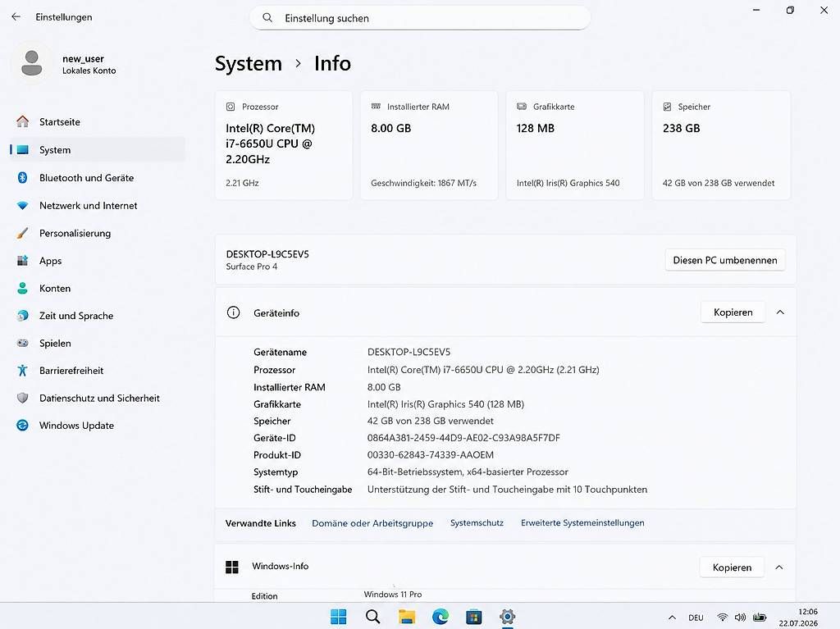The image size is (840, 629).
Task: Click the Wi-Fi tray icon
Action: coord(723,618)
